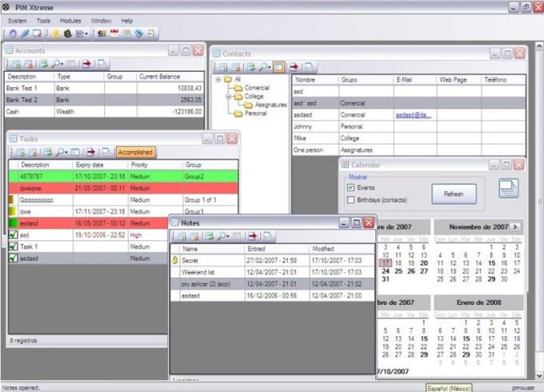Open the System menu

18,21
